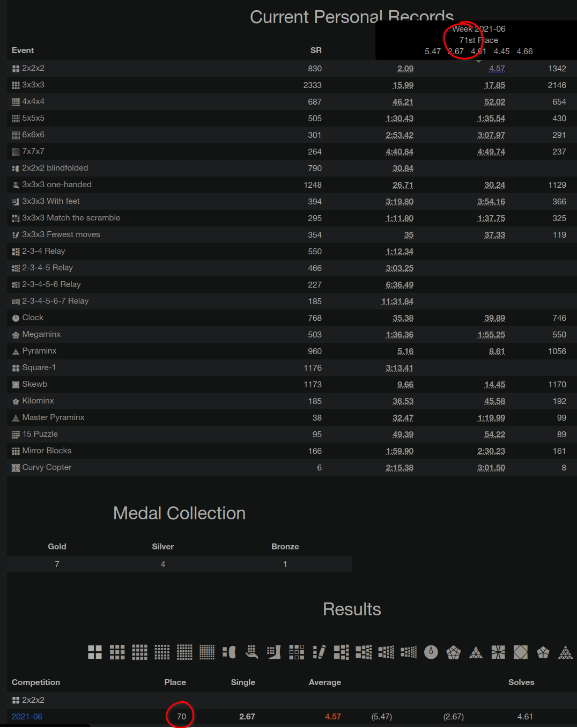Pick the 5x5x5 icon in the Results filter
This screenshot has height=728, width=577.
coord(162,652)
